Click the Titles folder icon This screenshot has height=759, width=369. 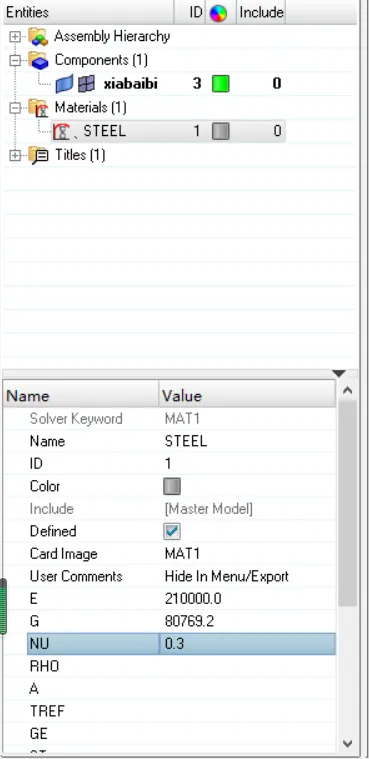[38, 155]
